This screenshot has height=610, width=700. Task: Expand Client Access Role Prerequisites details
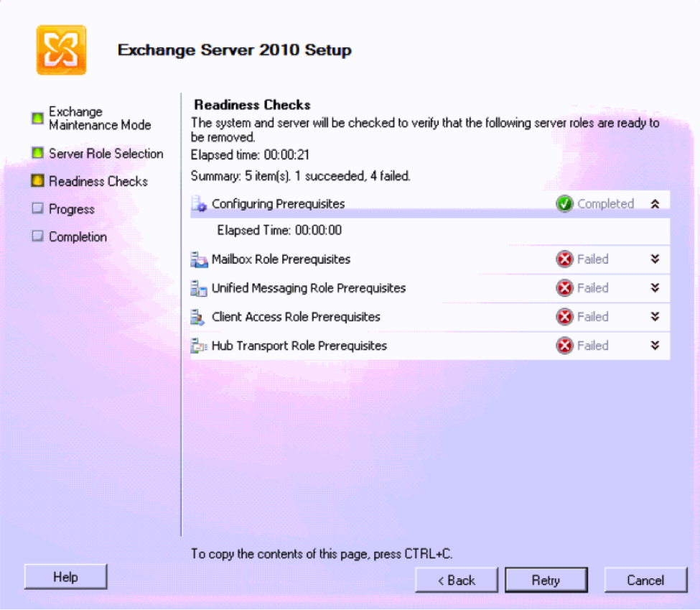point(655,317)
